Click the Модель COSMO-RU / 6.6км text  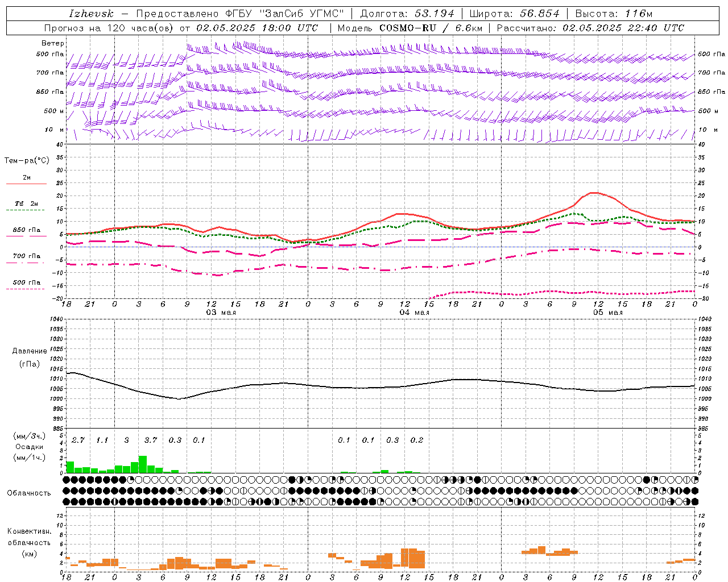[409, 28]
